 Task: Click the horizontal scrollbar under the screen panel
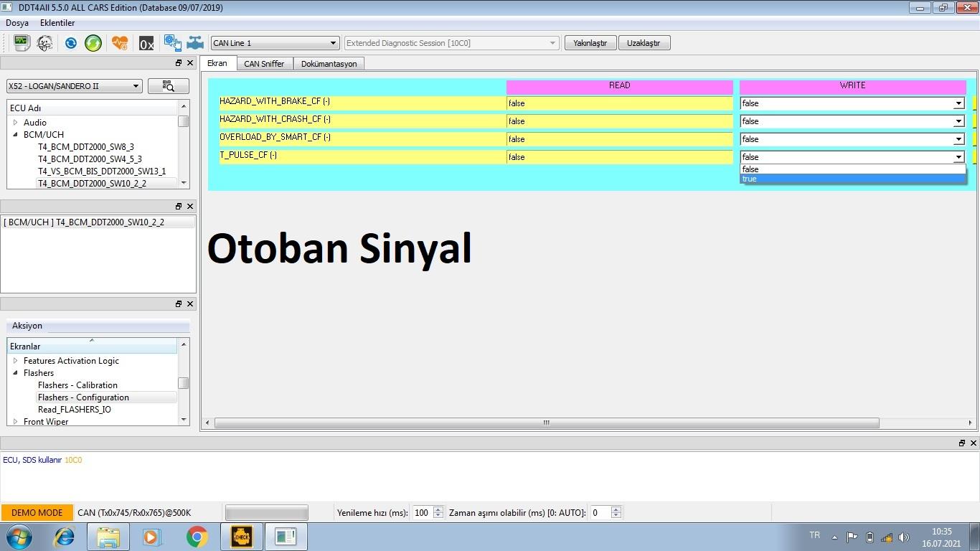click(546, 423)
